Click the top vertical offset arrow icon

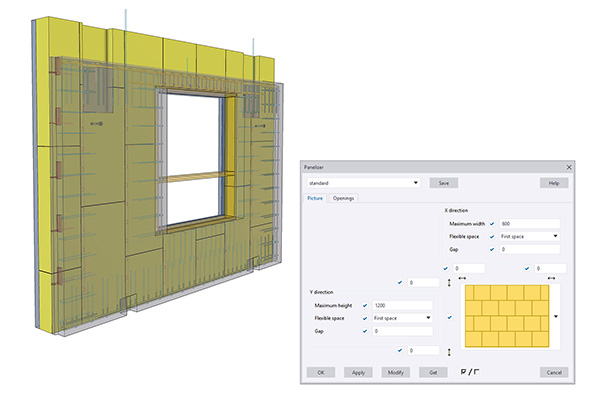pos(449,283)
